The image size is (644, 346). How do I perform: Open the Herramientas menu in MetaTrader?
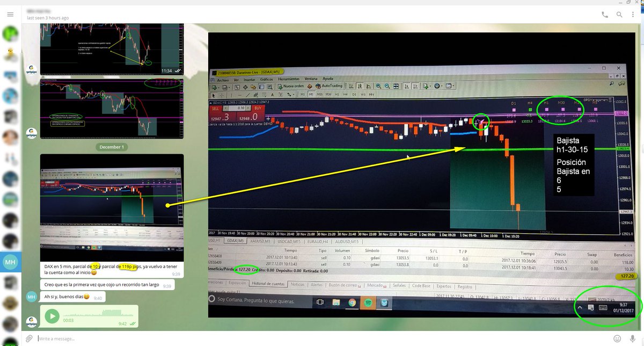pos(289,78)
